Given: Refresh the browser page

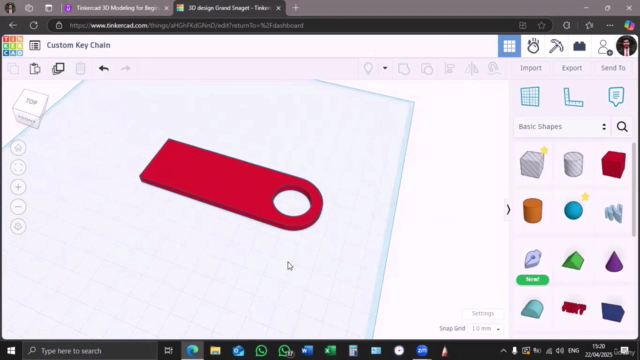Looking at the screenshot, I should (33, 25).
